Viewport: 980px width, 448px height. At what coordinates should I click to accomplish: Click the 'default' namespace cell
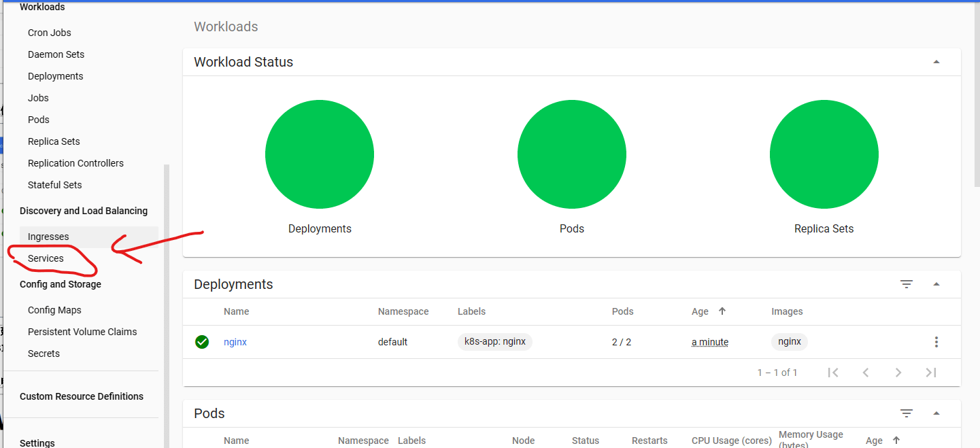[x=392, y=342]
